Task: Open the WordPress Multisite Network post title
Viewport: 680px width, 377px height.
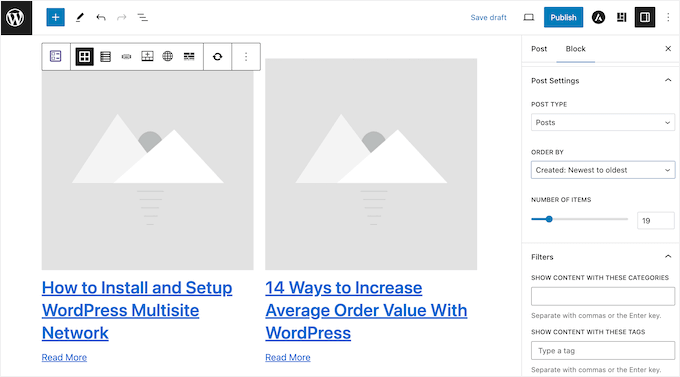Action: pos(137,310)
